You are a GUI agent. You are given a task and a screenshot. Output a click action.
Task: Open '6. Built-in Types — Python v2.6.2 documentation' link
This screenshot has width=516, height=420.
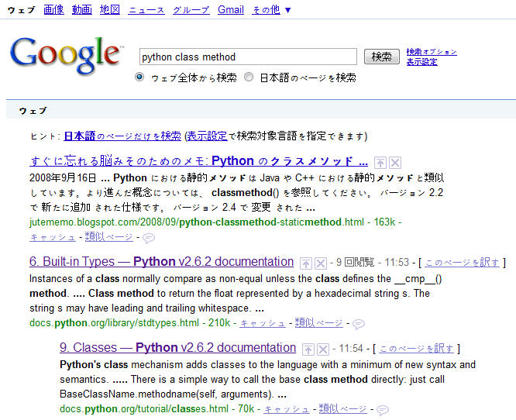tap(161, 262)
